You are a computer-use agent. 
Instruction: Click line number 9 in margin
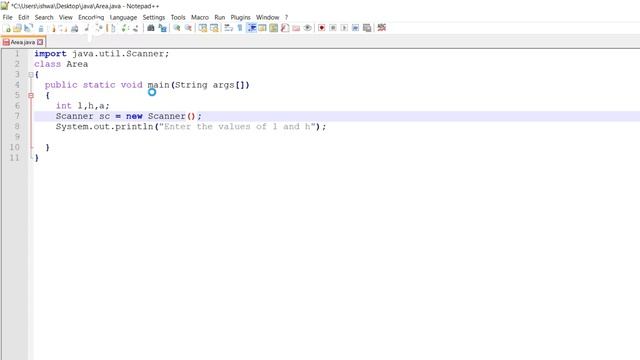17,137
